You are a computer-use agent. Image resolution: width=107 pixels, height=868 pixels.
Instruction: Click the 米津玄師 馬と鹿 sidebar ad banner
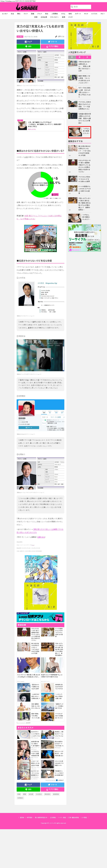(84, 36)
